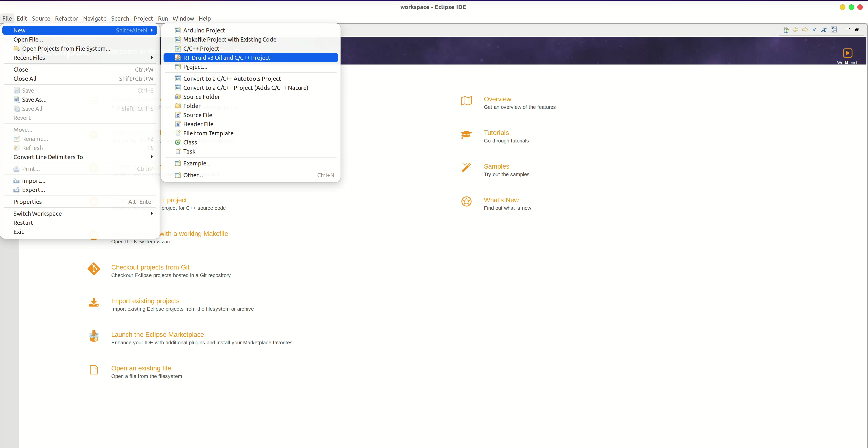
Task: Select Close All in the File menu
Action: (80, 79)
